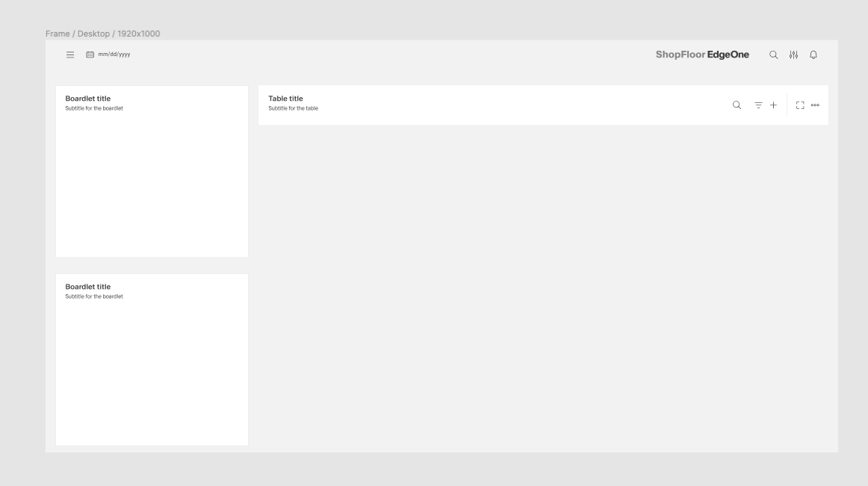Screen dimensions: 868x486
Task: Open the table's more options menu
Action: coord(815,105)
